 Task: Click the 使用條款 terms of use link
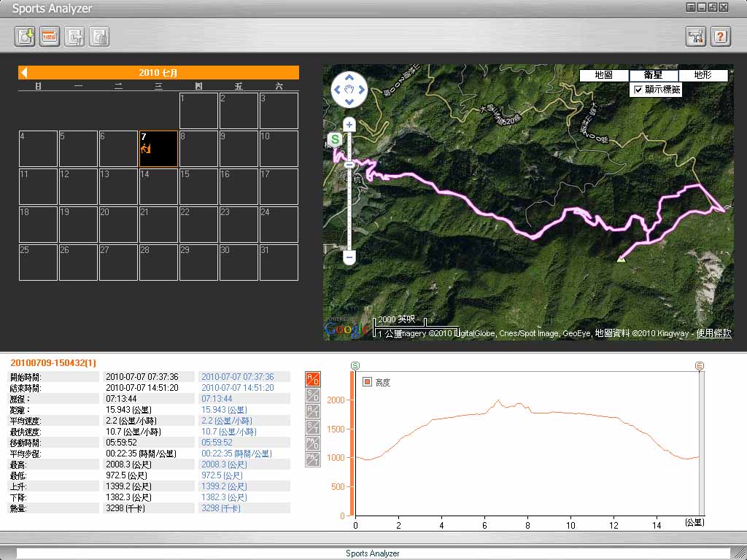[713, 333]
